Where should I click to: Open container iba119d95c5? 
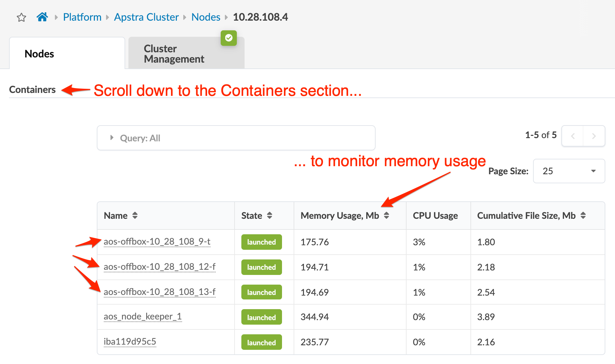point(130,342)
